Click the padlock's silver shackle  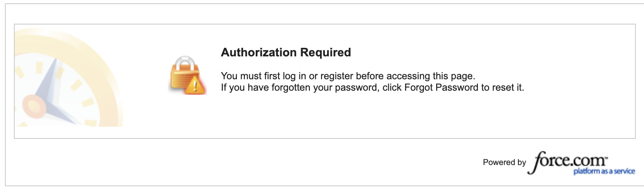click(x=184, y=63)
